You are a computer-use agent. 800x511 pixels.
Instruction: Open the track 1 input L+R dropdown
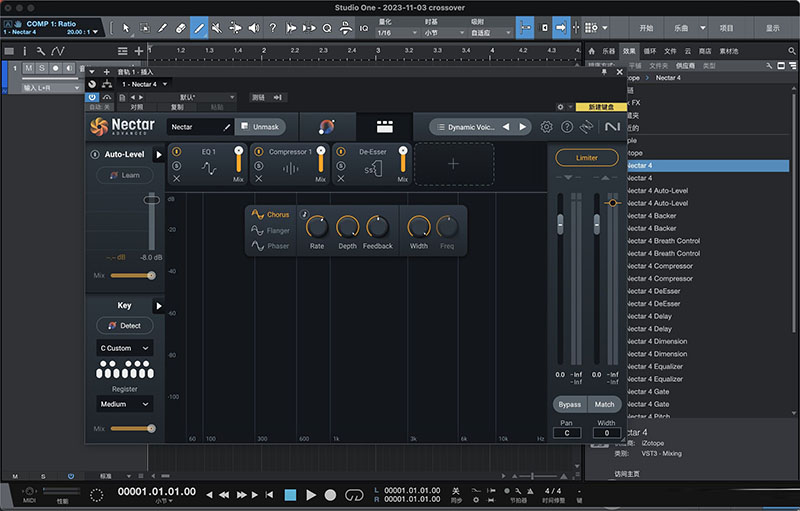point(51,88)
